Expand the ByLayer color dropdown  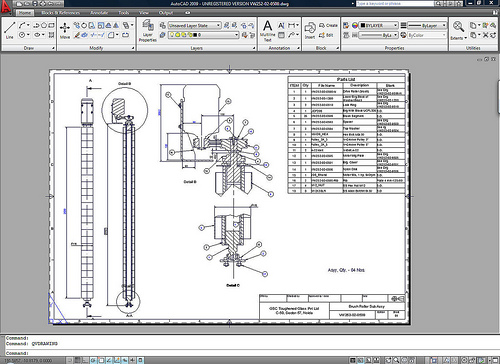(379, 25)
